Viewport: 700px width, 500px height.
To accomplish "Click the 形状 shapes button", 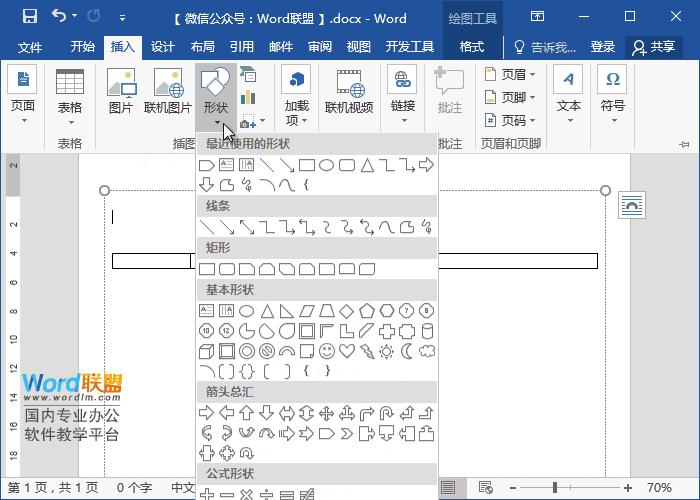I will [216, 96].
